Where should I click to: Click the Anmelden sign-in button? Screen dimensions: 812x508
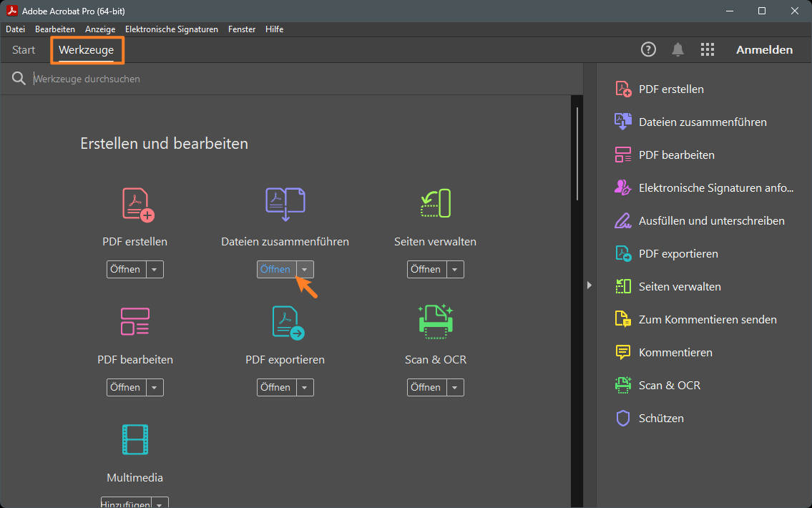point(764,49)
